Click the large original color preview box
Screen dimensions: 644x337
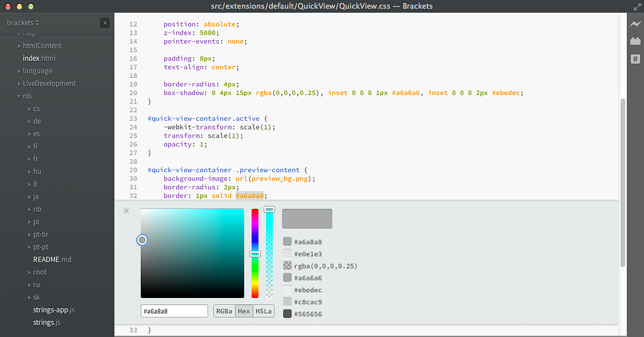307,219
